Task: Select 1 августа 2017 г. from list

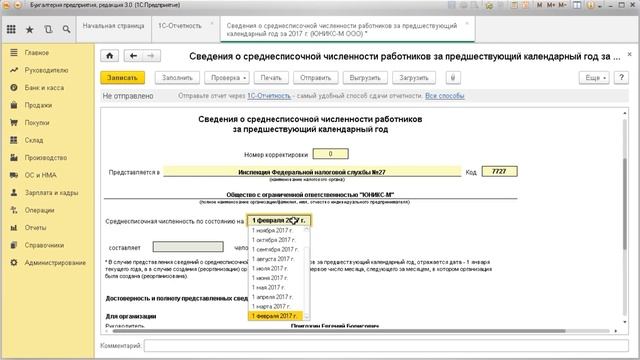Action: (276, 259)
